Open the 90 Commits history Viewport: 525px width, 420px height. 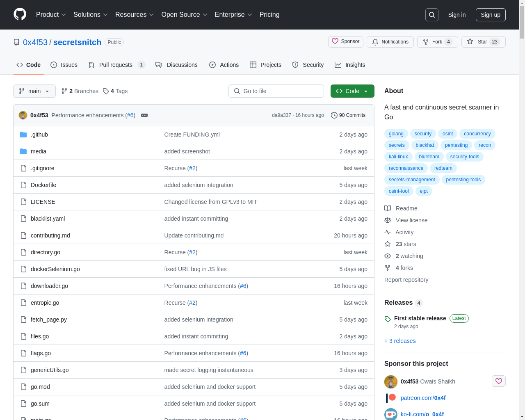click(348, 115)
